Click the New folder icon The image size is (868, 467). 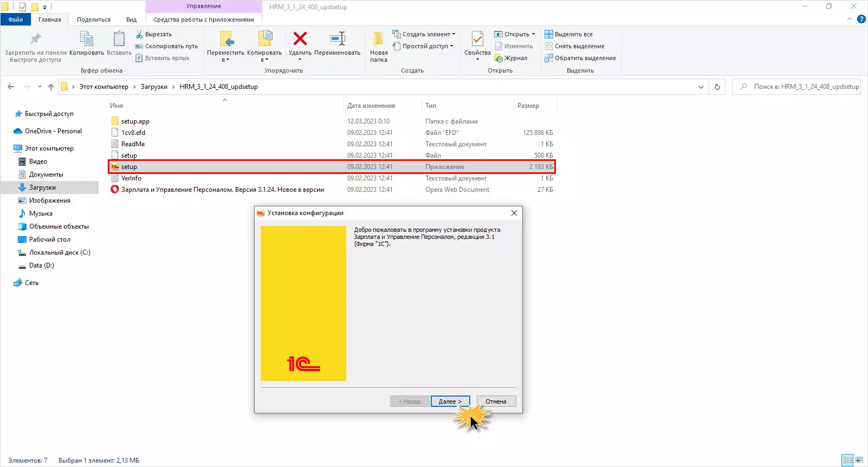point(379,38)
